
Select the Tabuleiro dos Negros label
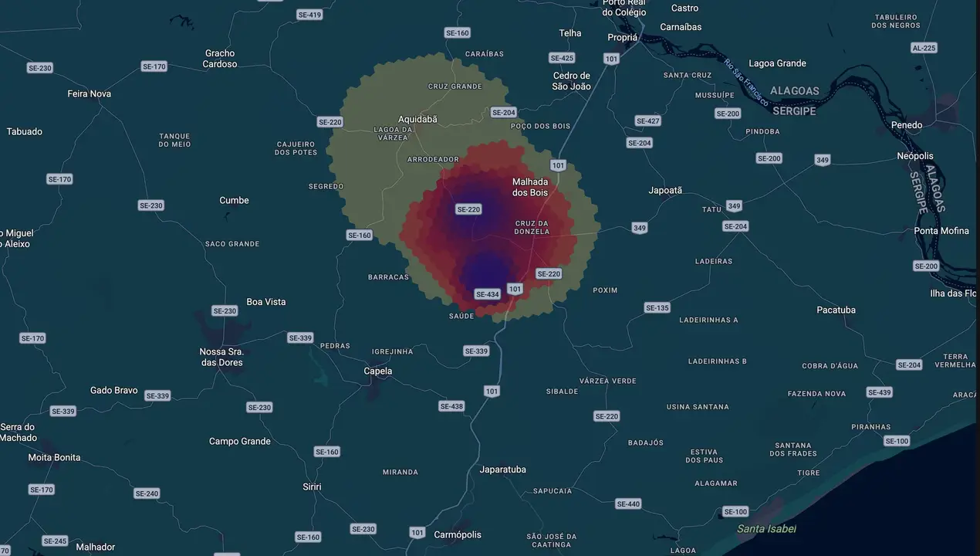(895, 21)
